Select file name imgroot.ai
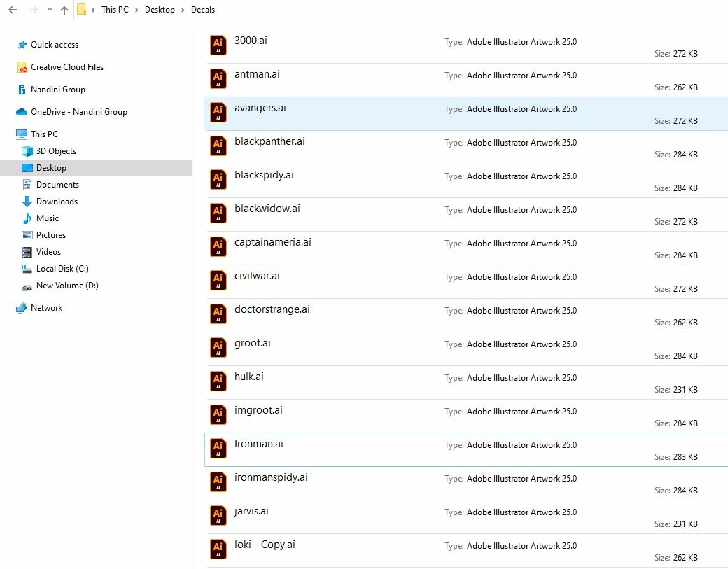Screen dimensions: 728x569 point(258,410)
